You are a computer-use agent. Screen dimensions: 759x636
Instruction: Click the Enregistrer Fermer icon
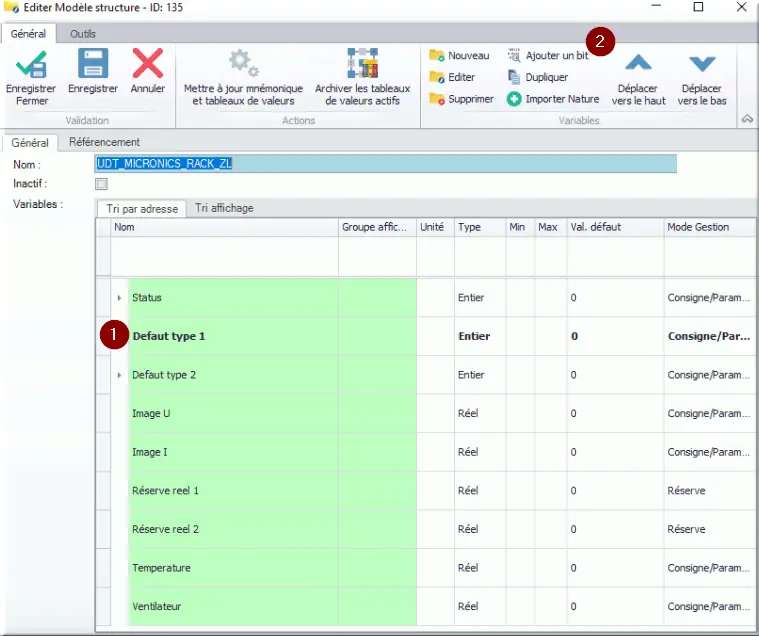click(31, 64)
